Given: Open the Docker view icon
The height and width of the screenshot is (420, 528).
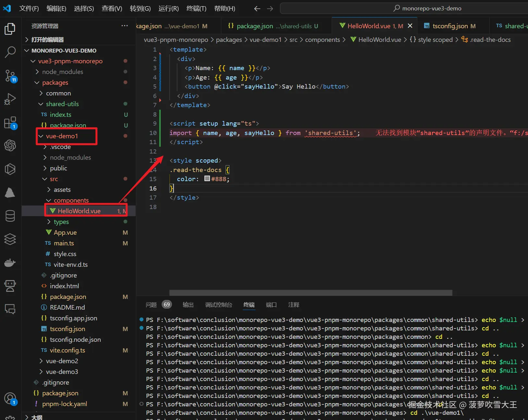Looking at the screenshot, I should (x=10, y=263).
